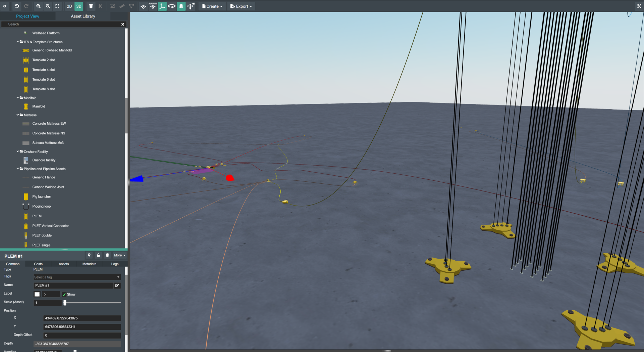Viewport: 644px width, 352px height.
Task: Open the Costs tab for PLEM #1
Action: click(38, 264)
